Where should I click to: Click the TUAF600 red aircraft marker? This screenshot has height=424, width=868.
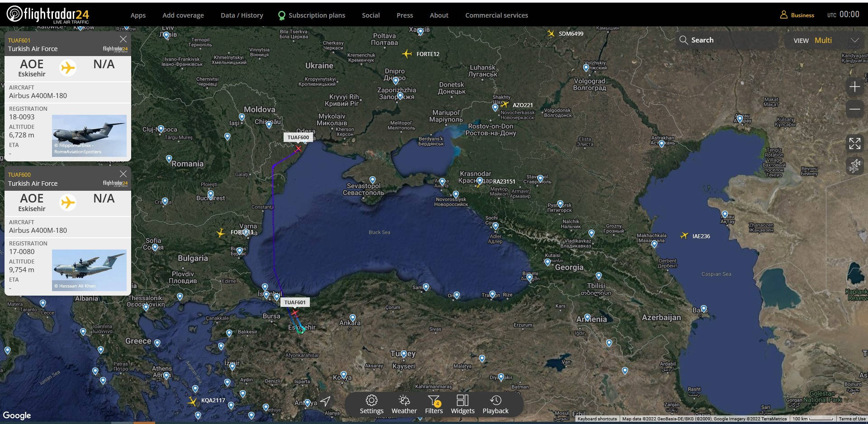[298, 149]
